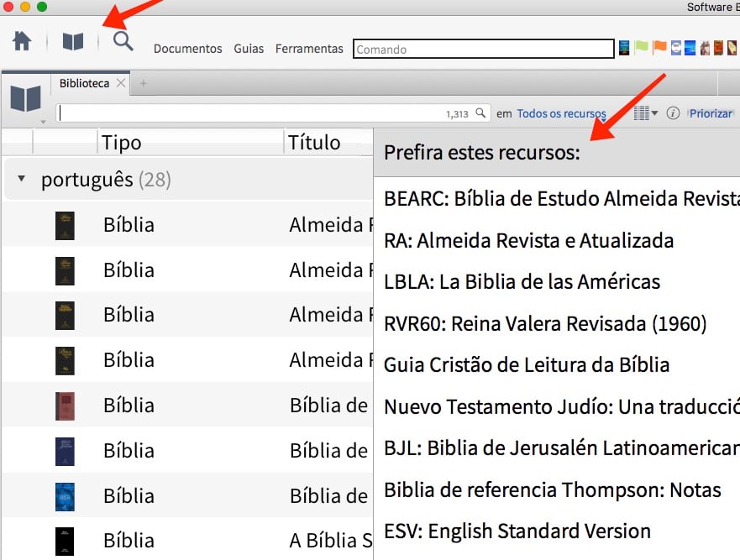Click the magnifier icon in the library filter box
Image resolution: width=740 pixels, height=560 pixels.
[x=480, y=113]
